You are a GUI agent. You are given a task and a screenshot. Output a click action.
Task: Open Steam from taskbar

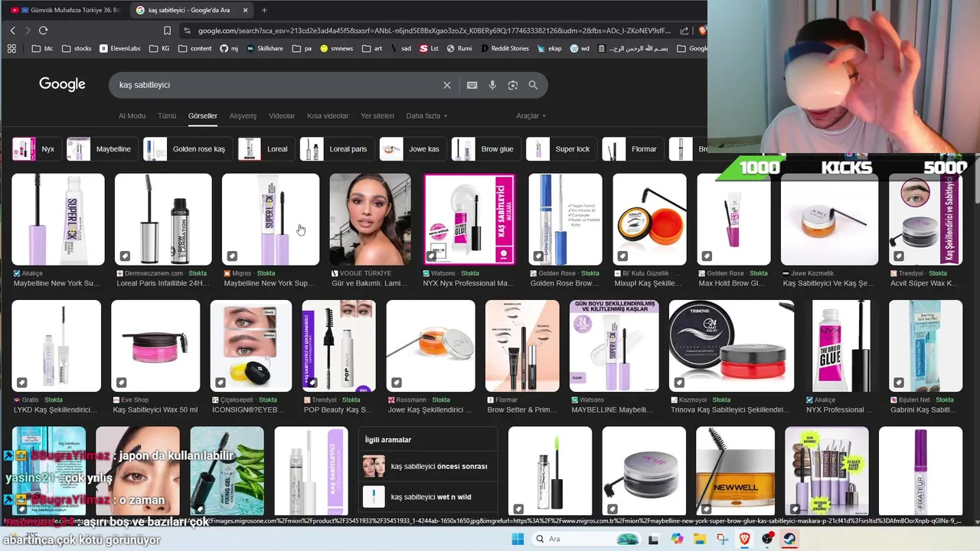789,539
